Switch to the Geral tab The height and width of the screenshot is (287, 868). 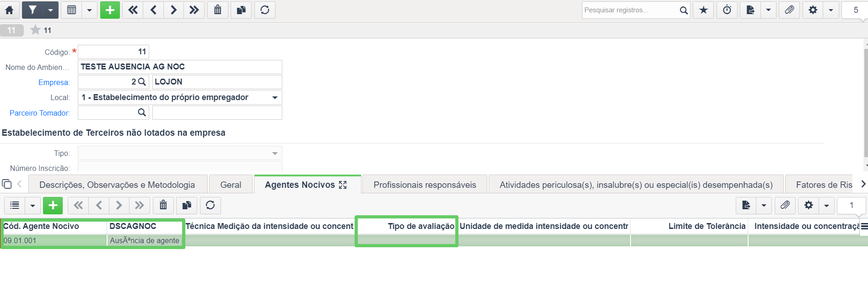(x=231, y=185)
